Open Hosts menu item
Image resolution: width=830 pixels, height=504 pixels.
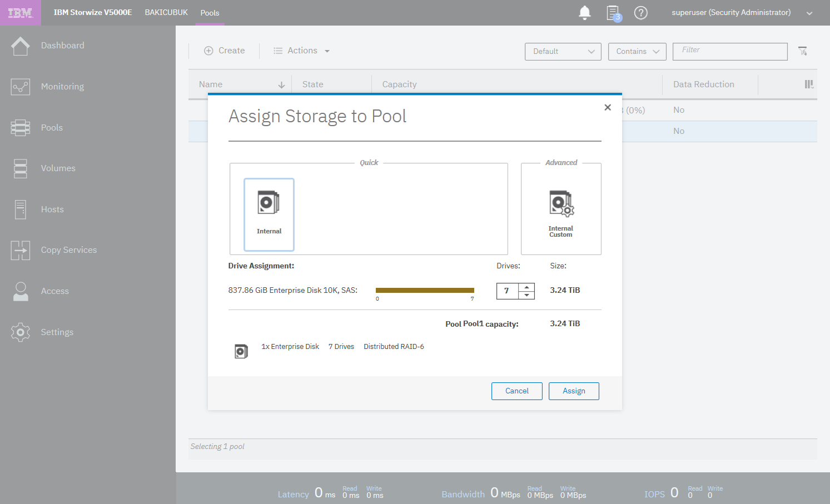pos(52,209)
